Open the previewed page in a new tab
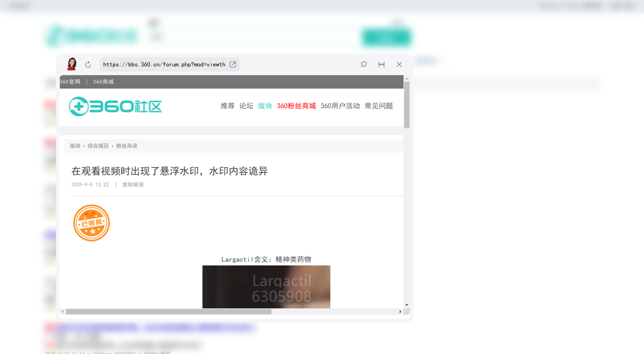Image resolution: width=644 pixels, height=354 pixels. tap(233, 64)
